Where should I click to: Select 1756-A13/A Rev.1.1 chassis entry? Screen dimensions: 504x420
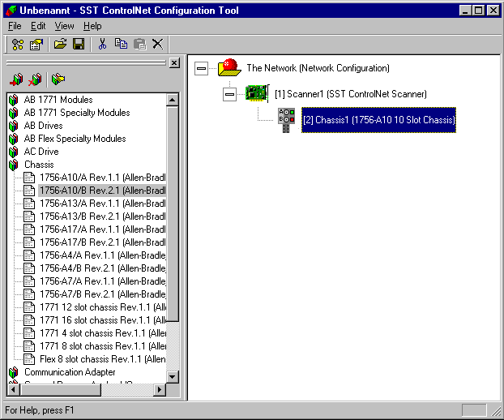[x=103, y=204]
